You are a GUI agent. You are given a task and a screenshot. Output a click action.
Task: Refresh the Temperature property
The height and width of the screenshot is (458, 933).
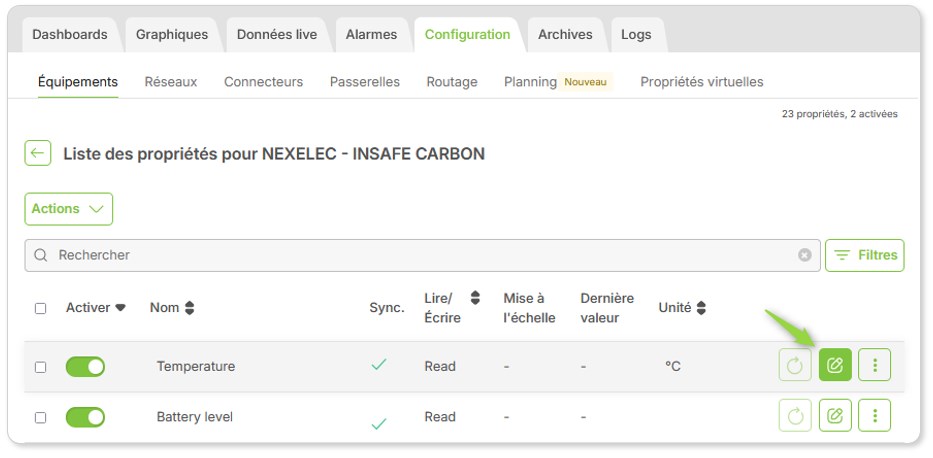click(795, 365)
